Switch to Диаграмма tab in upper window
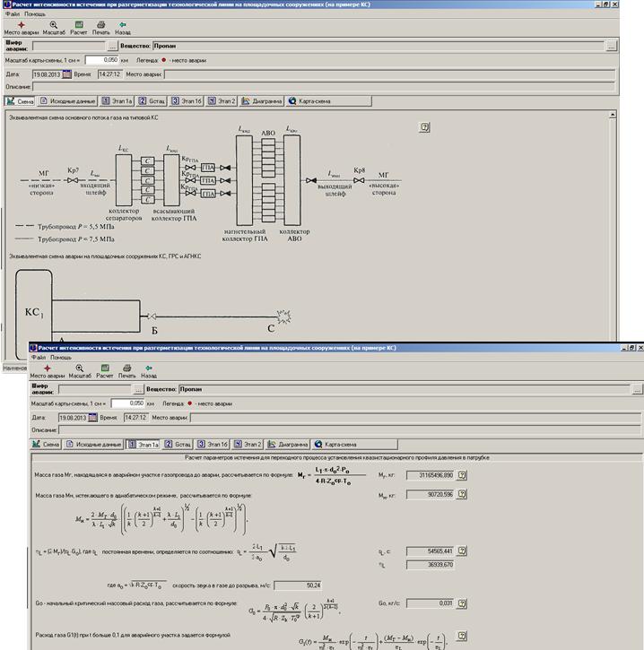Screen dimensions: 644x650 263,101
